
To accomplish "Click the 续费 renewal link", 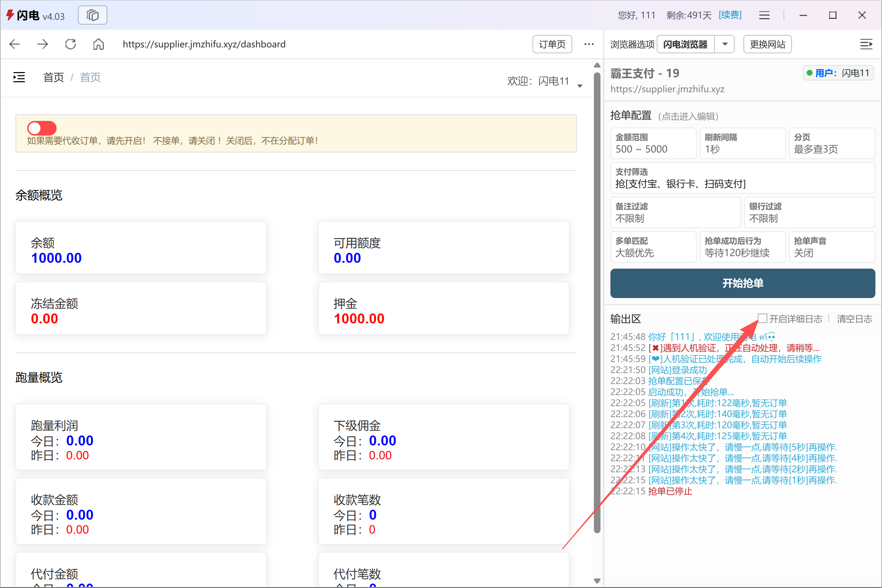I will [x=730, y=15].
